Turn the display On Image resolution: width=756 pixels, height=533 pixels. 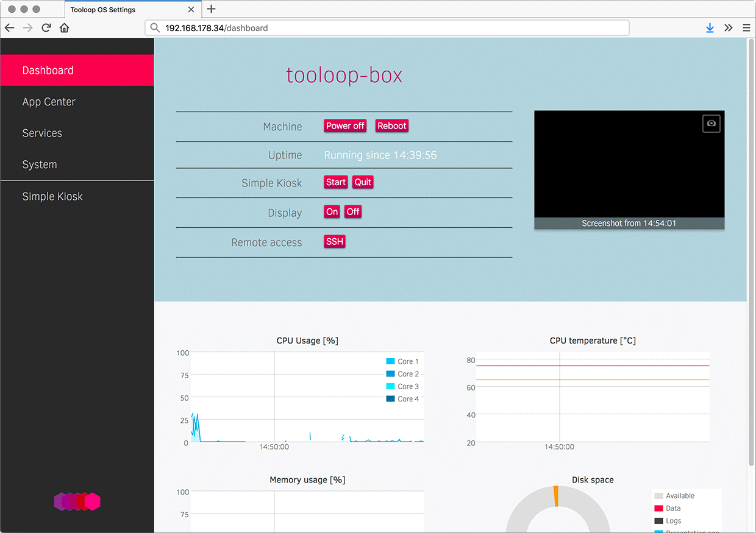pyautogui.click(x=332, y=212)
